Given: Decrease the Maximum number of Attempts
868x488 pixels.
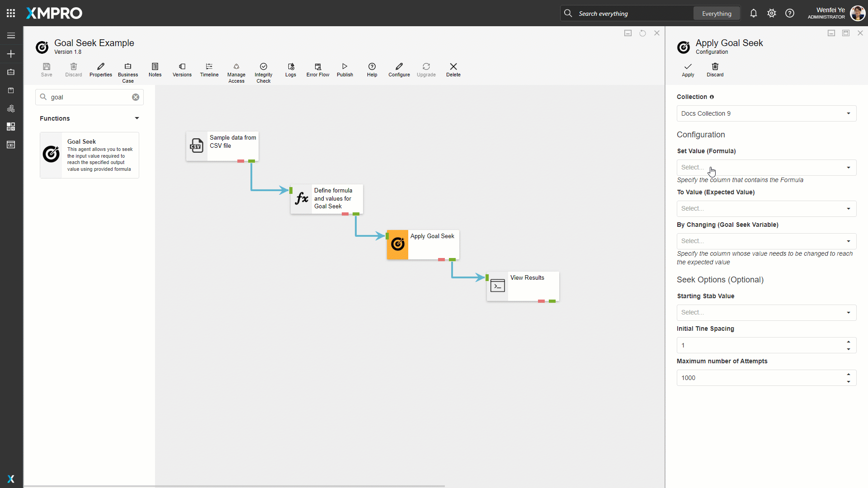Looking at the screenshot, I should coord(849,382).
